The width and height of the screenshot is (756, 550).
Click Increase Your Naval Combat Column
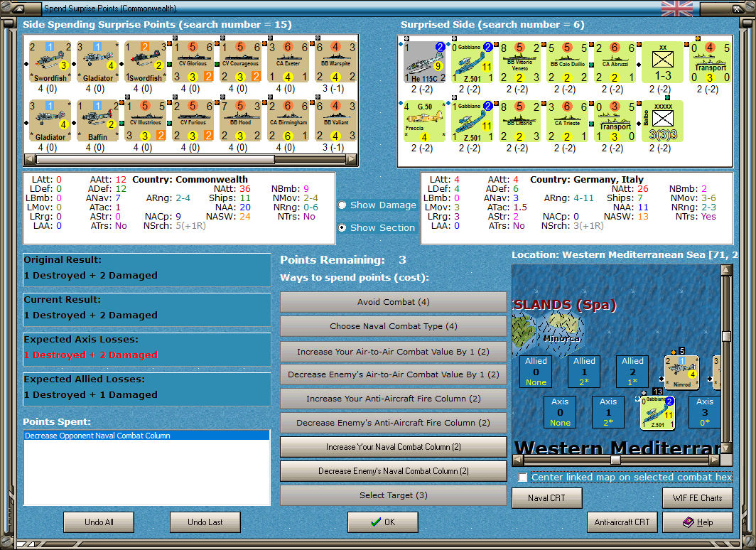pyautogui.click(x=394, y=447)
